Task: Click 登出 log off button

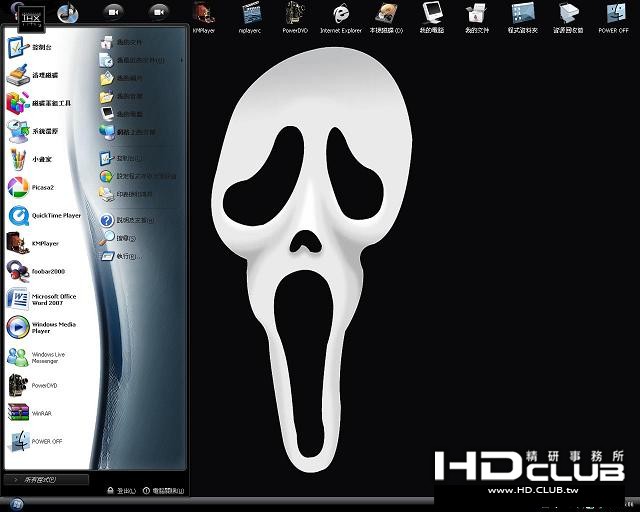Action: (121, 491)
